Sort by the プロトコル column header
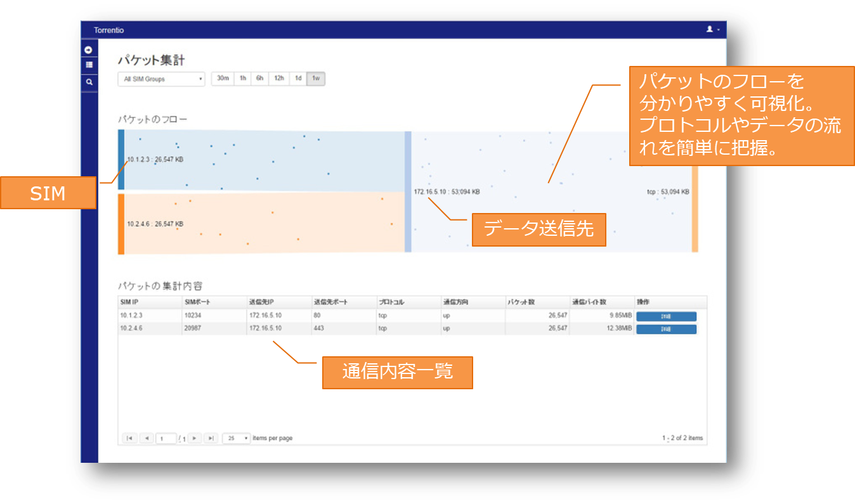855x504 pixels. coord(408,302)
